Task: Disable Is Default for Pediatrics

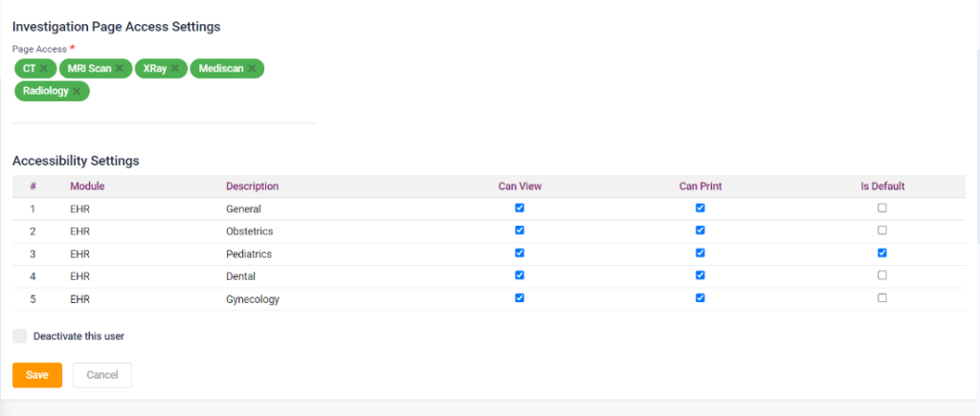Action: pos(882,253)
